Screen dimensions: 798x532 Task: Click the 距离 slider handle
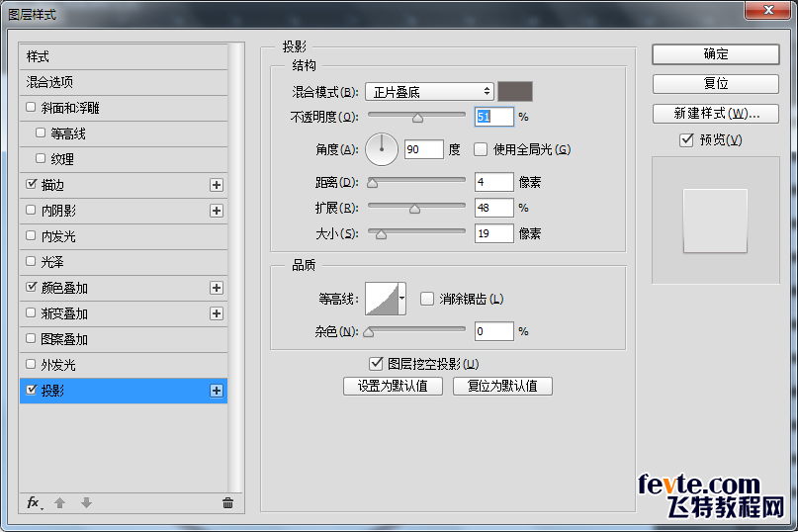[372, 183]
